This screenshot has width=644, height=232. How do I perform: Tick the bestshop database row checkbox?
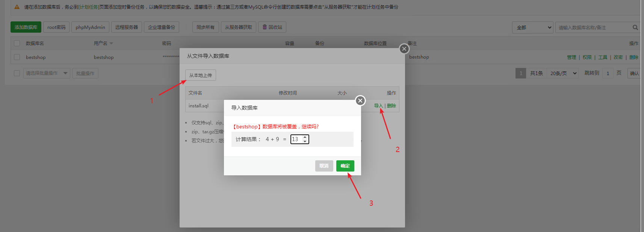[x=17, y=57]
